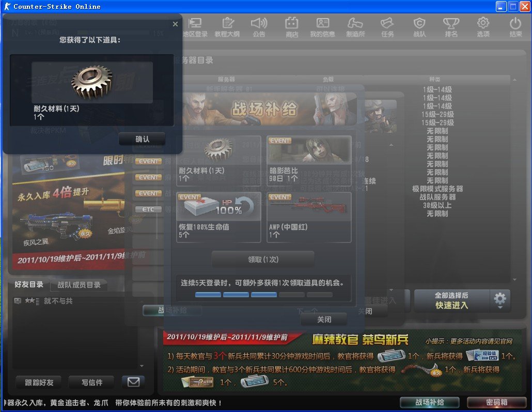Click 全部选择后 快速进入 quick join
The image size is (532, 412).
[x=451, y=300]
